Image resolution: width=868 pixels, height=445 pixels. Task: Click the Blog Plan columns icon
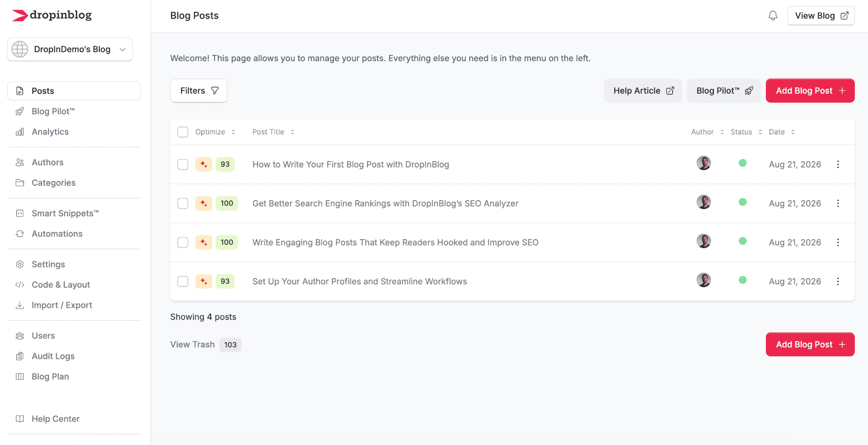pos(20,377)
